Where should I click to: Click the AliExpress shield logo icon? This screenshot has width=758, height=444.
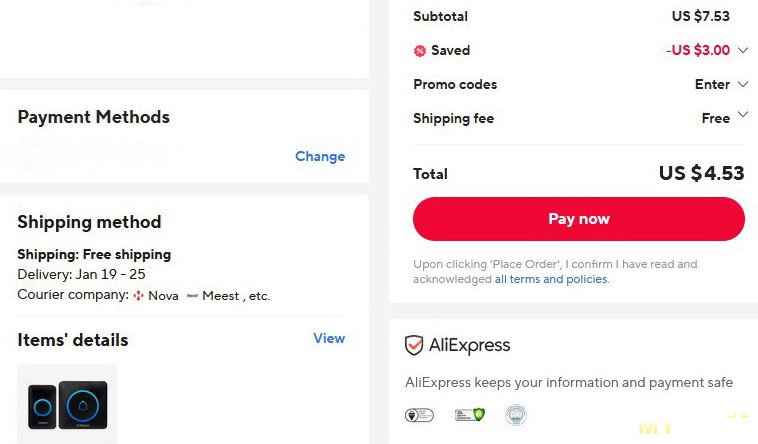tap(414, 346)
